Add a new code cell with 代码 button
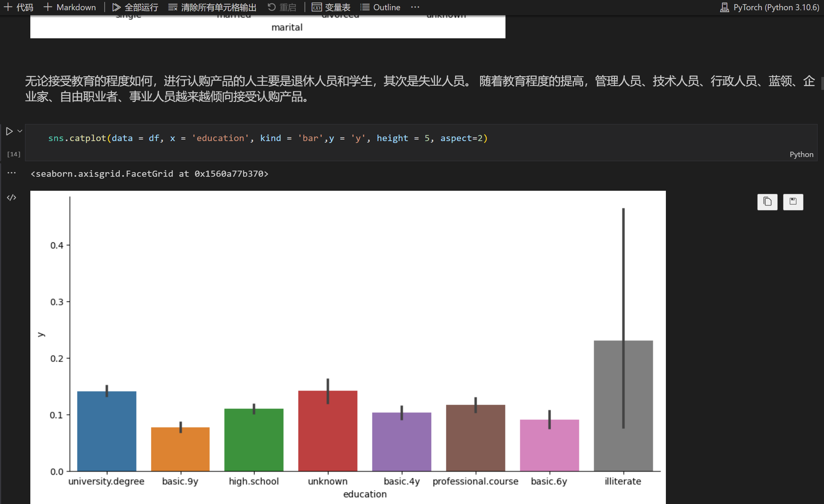 (x=19, y=7)
